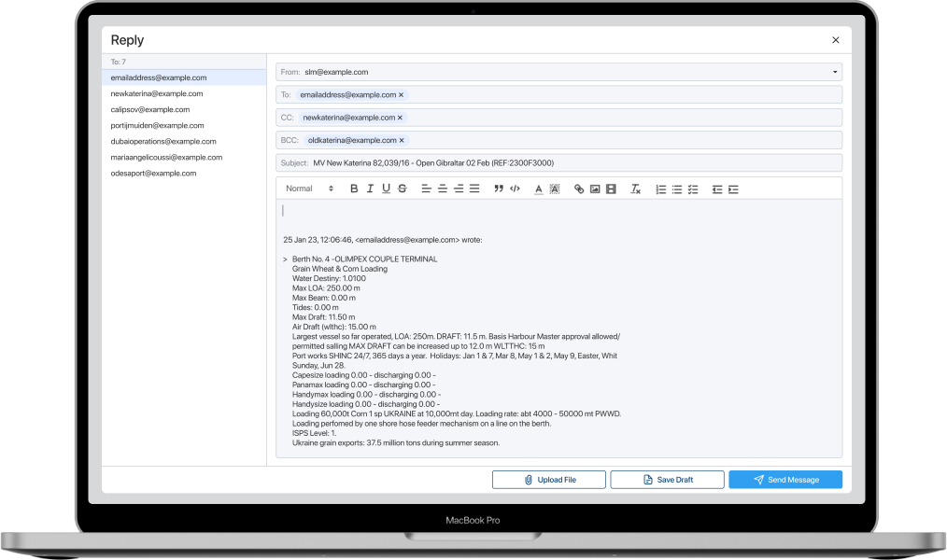Click the quoted 'Berth No. 4 -OLIMPEX COUPLE TERMINAL' line

[365, 259]
